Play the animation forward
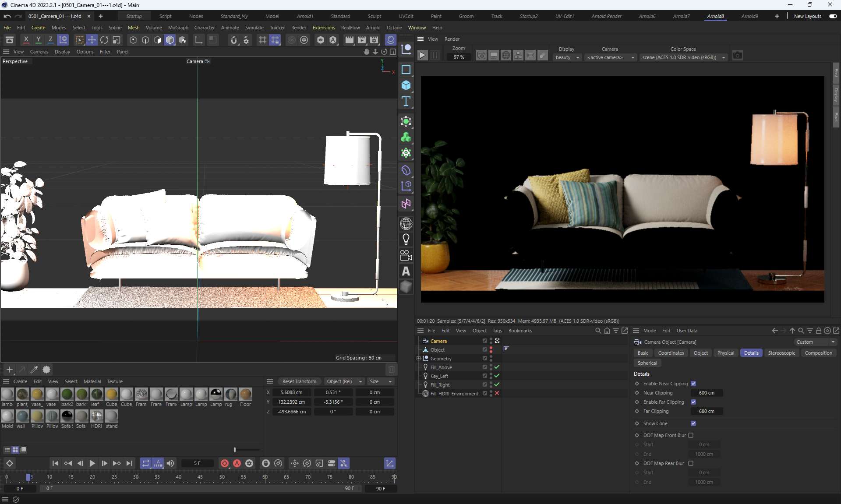Image resolution: width=841 pixels, height=504 pixels. click(x=92, y=463)
